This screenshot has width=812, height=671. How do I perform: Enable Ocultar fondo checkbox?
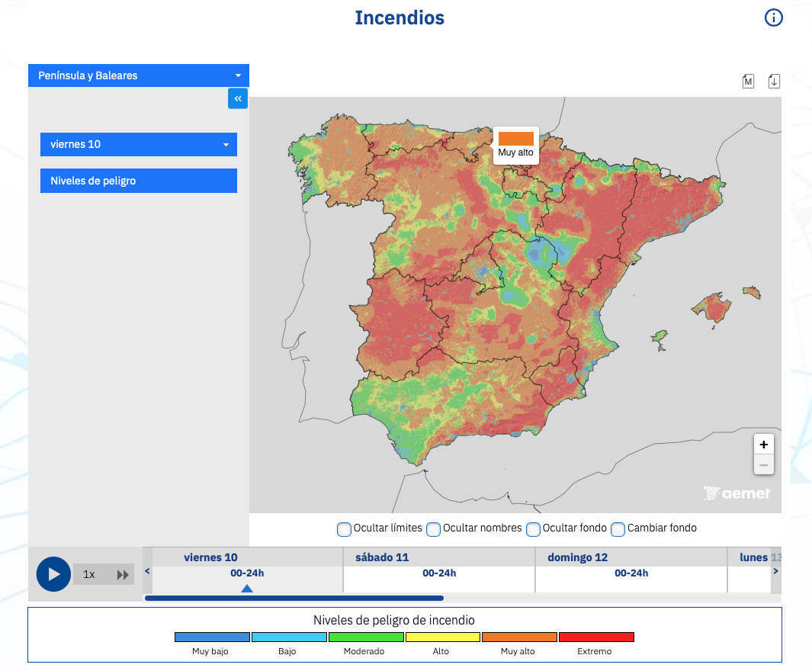(533, 529)
